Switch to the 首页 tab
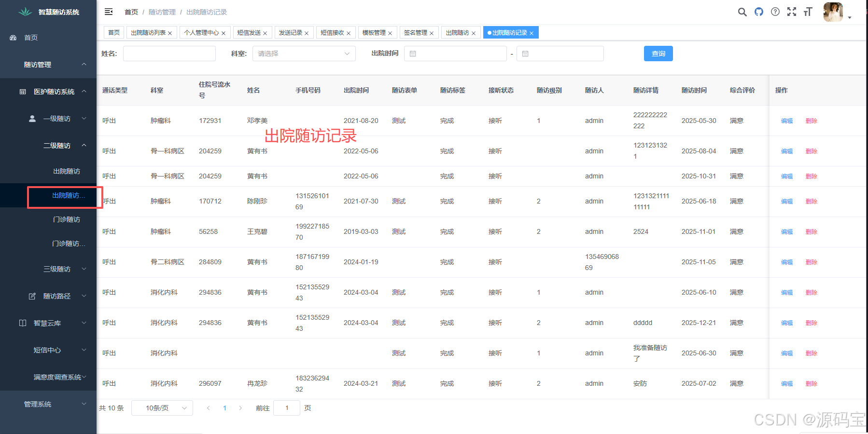 pos(114,32)
